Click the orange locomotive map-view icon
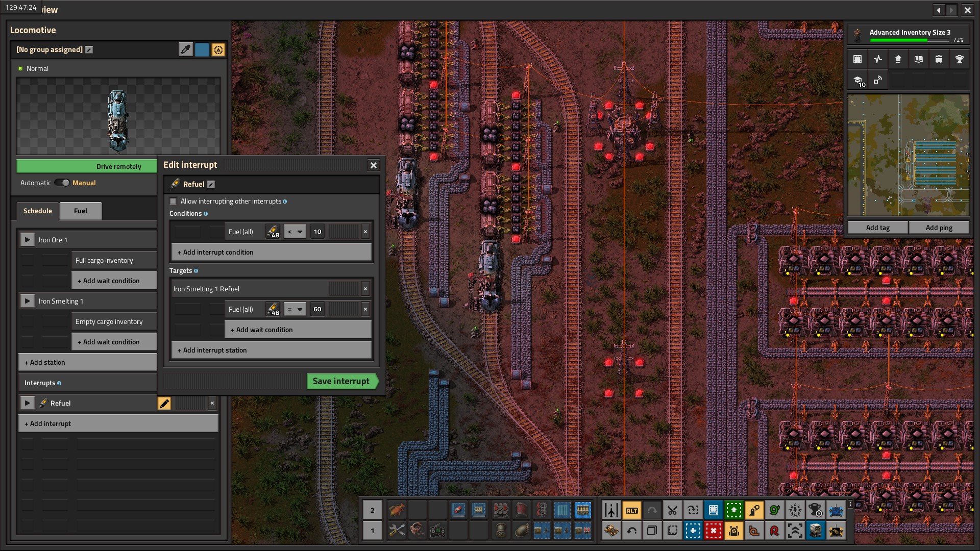This screenshot has height=551, width=980. pos(218,49)
